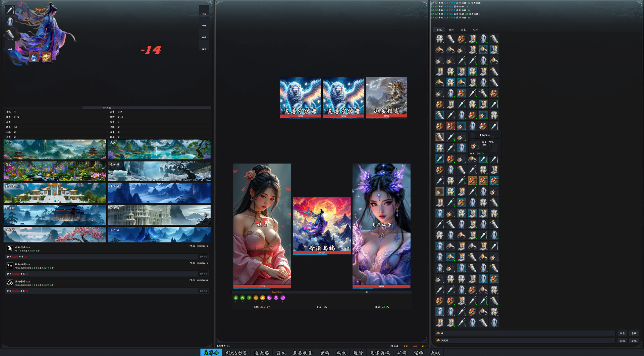Switch to the 材料 inventory tab
644x356 pixels.
point(451,30)
